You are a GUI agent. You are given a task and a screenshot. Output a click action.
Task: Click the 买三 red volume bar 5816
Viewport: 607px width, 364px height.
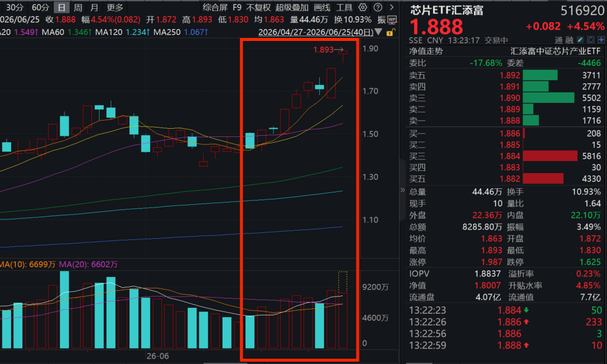[550, 156]
